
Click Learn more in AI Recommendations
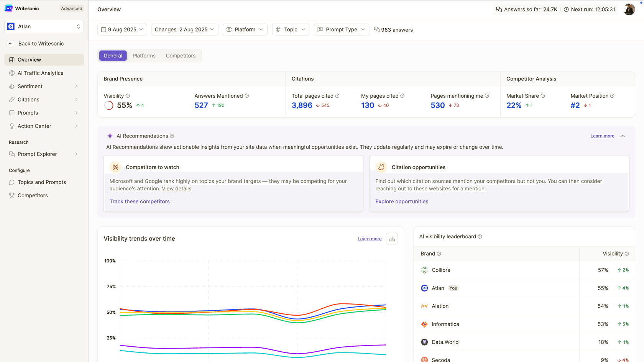pos(602,136)
